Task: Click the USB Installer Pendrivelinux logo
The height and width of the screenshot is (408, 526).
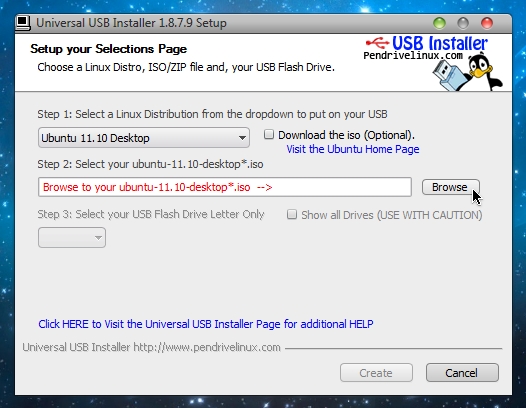Action: click(x=426, y=47)
